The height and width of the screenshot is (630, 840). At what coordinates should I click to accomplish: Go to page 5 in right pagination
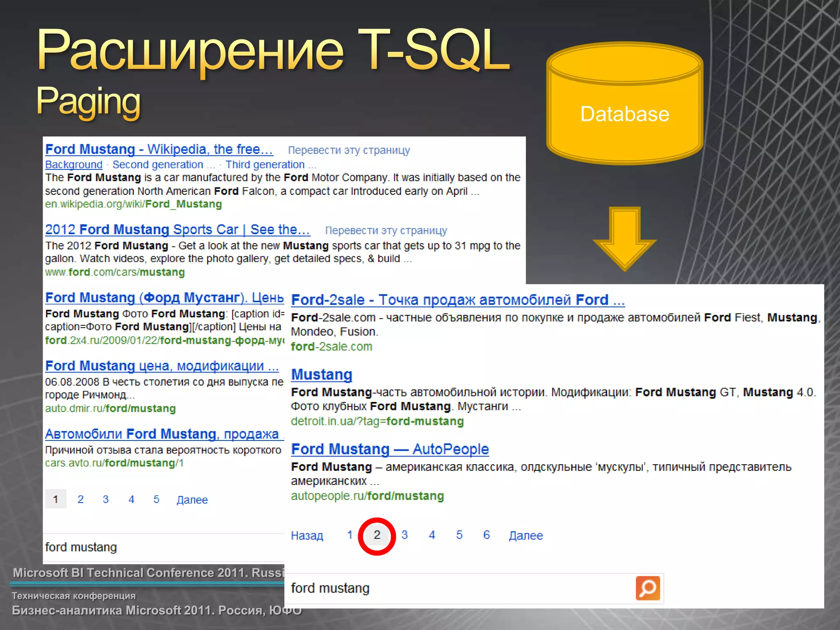[459, 535]
